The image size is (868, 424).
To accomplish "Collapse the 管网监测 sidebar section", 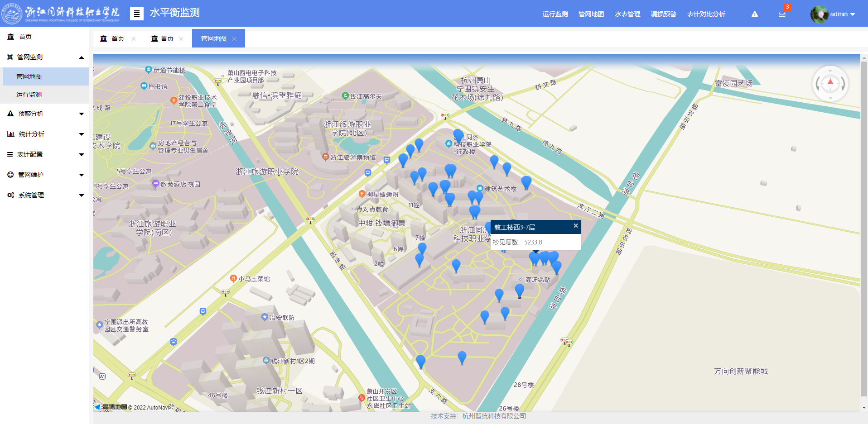I will click(x=82, y=57).
